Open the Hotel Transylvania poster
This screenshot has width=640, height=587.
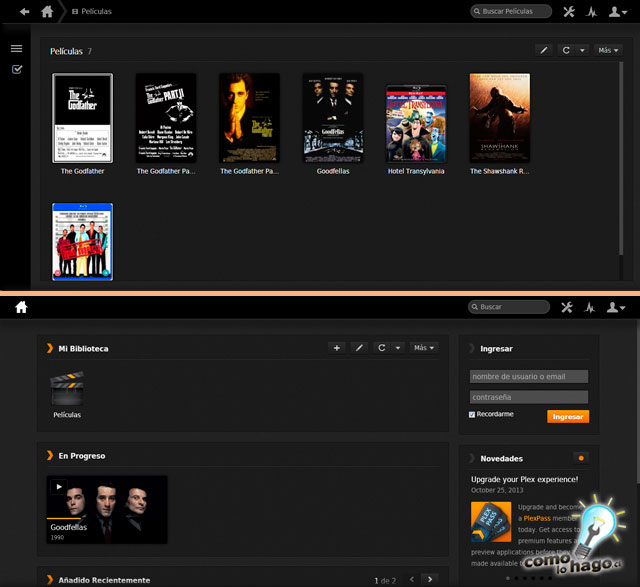tap(416, 124)
